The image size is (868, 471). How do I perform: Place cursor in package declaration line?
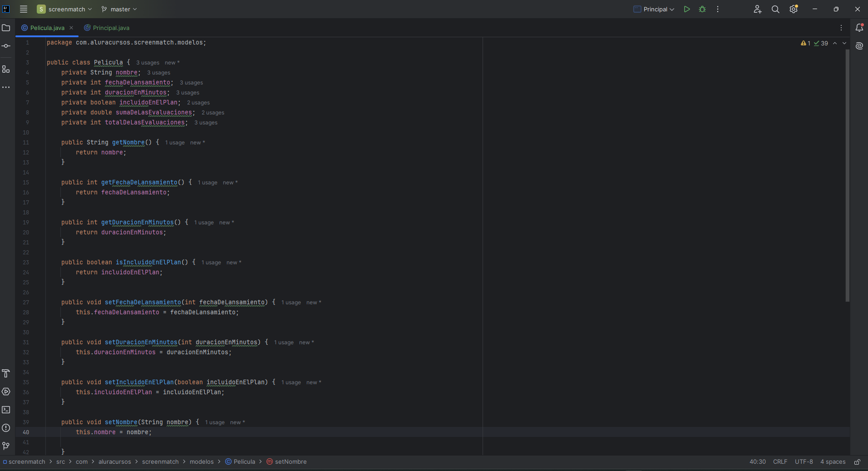[x=126, y=43]
